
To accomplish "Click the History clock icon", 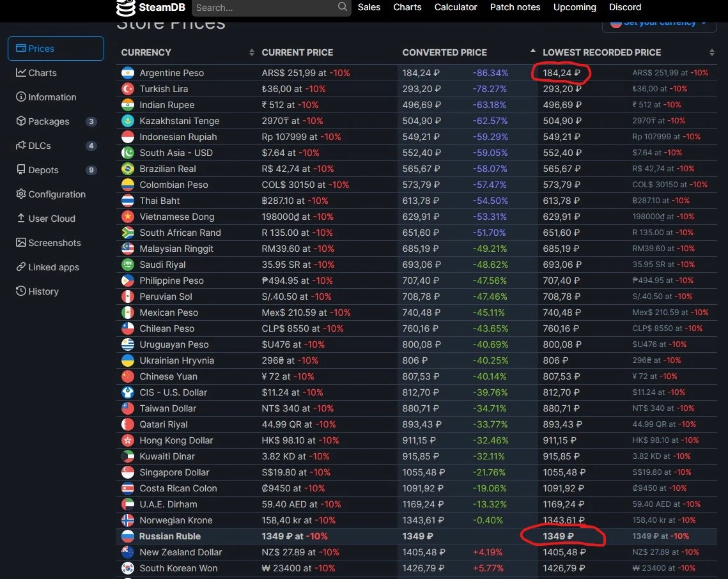I will [x=20, y=291].
